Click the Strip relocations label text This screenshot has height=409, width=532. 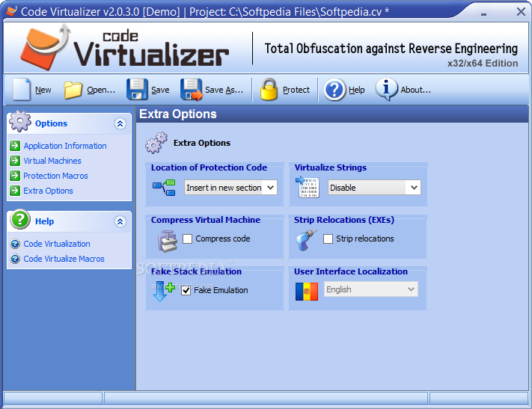(364, 239)
